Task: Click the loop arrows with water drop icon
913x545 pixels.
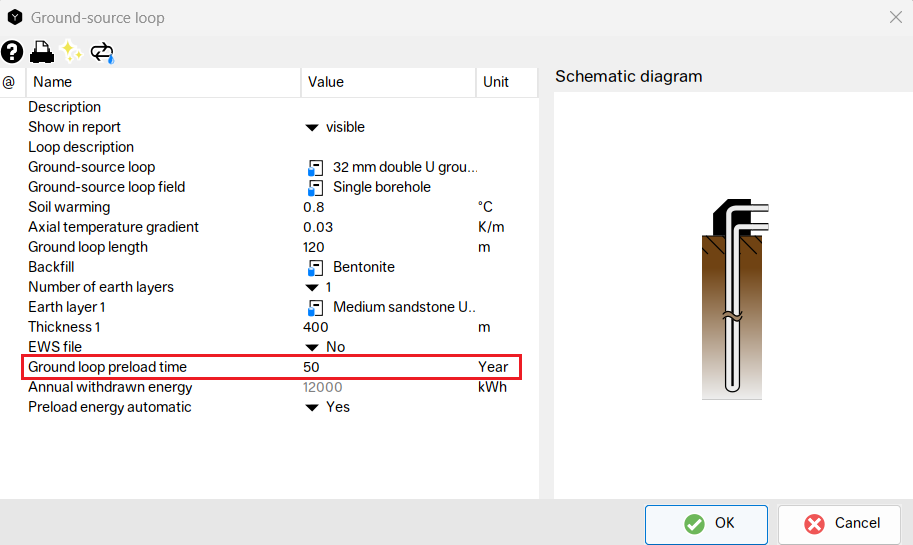Action: [102, 52]
